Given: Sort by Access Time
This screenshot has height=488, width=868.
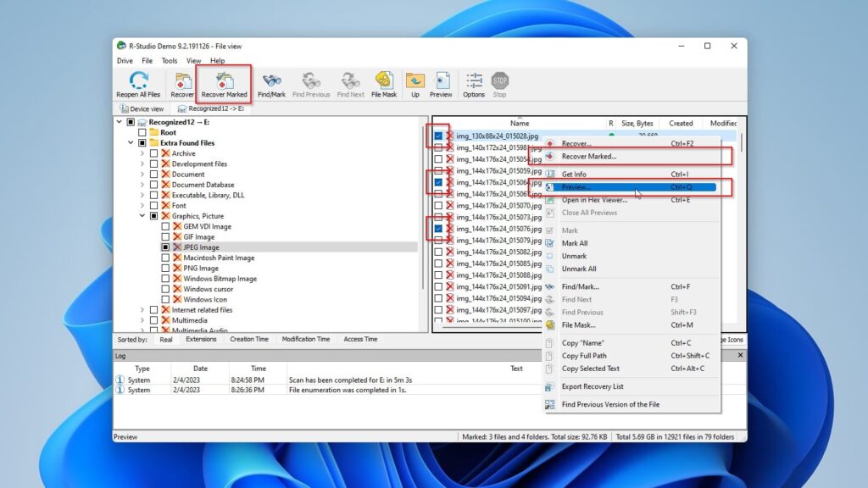Looking at the screenshot, I should tap(360, 339).
